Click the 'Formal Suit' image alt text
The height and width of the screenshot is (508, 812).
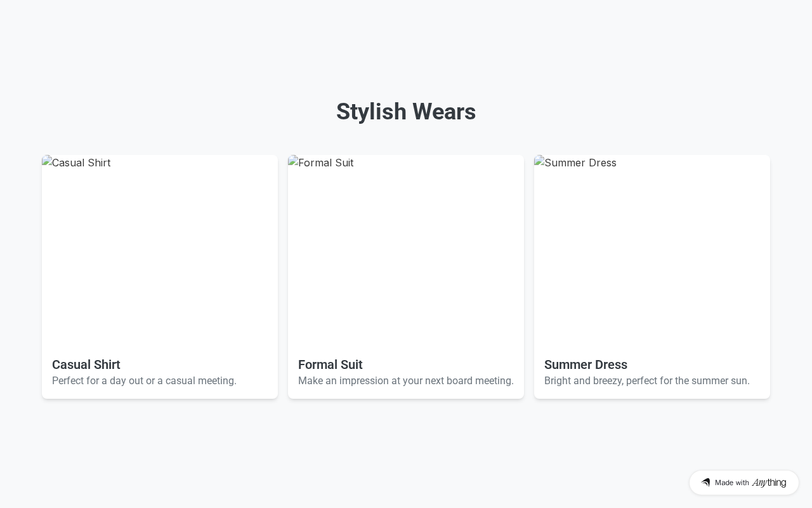point(326,163)
